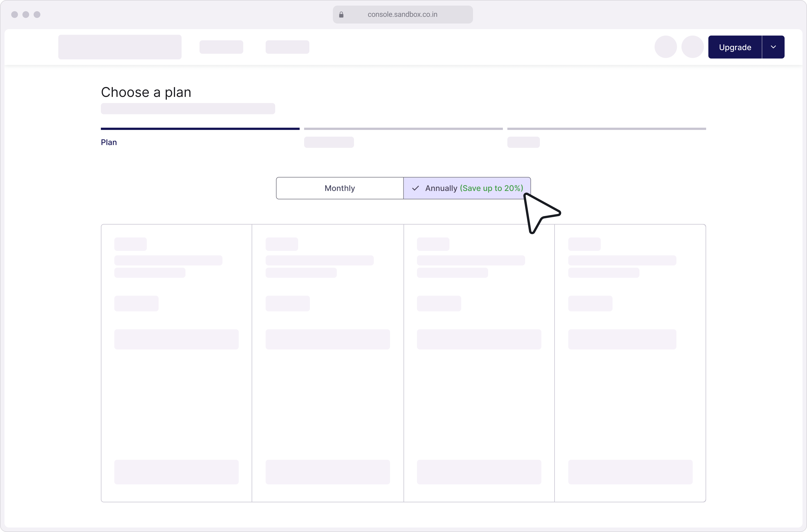Select the Monthly billing option

point(340,188)
